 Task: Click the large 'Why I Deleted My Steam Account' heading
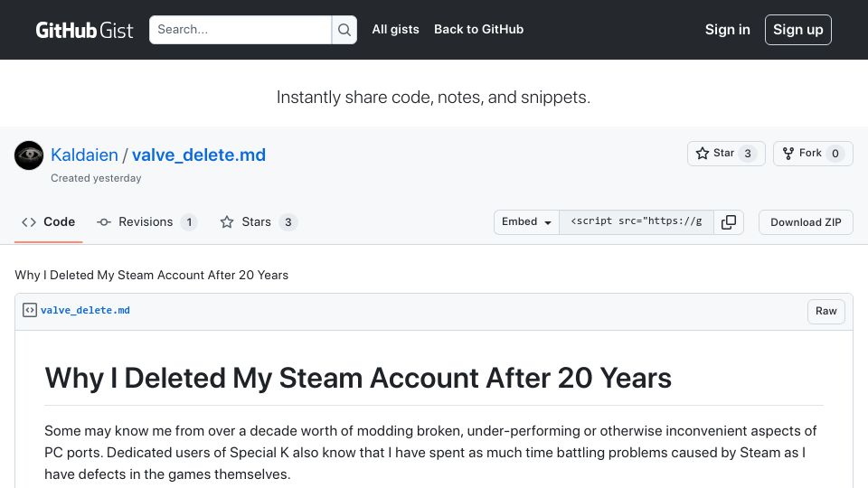click(358, 379)
